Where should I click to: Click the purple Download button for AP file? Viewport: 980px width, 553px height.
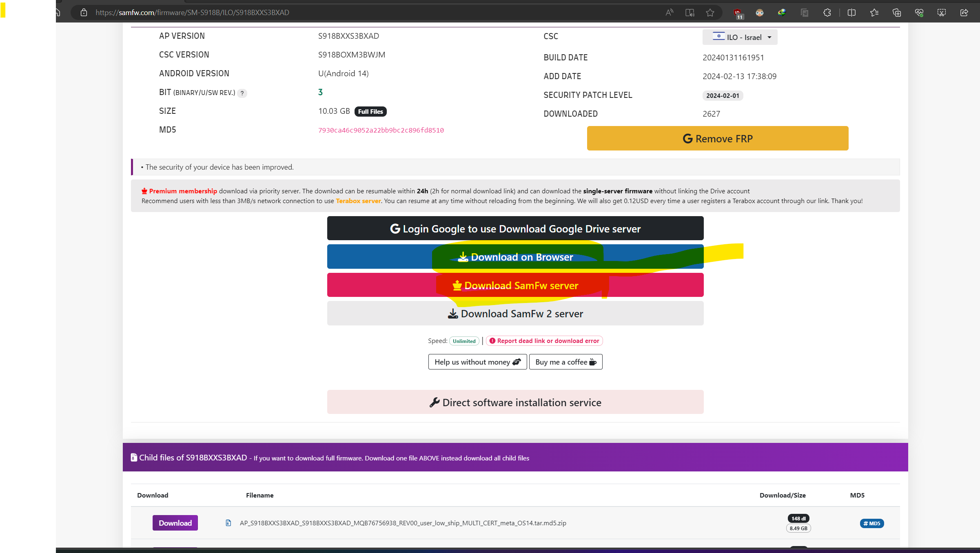pos(175,523)
